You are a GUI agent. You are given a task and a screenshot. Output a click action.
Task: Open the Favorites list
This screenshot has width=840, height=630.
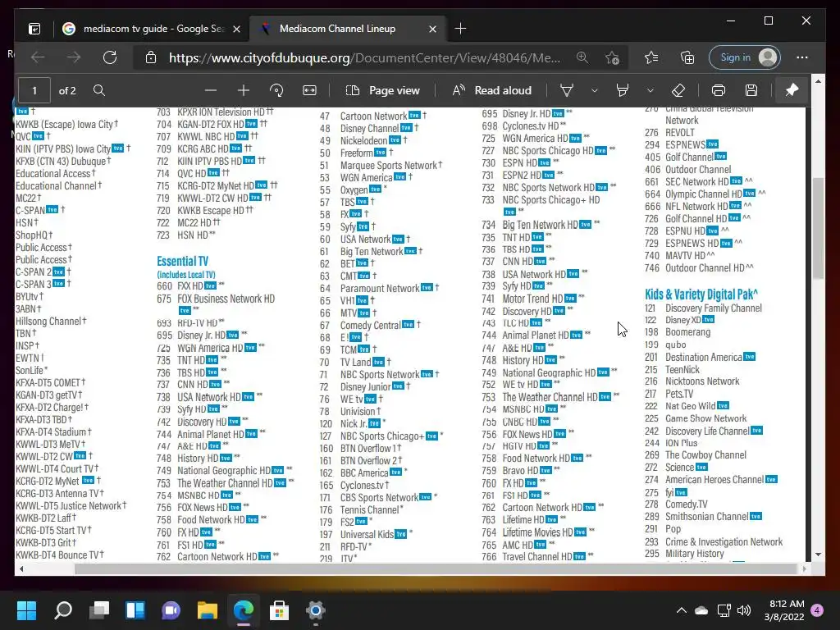651,57
